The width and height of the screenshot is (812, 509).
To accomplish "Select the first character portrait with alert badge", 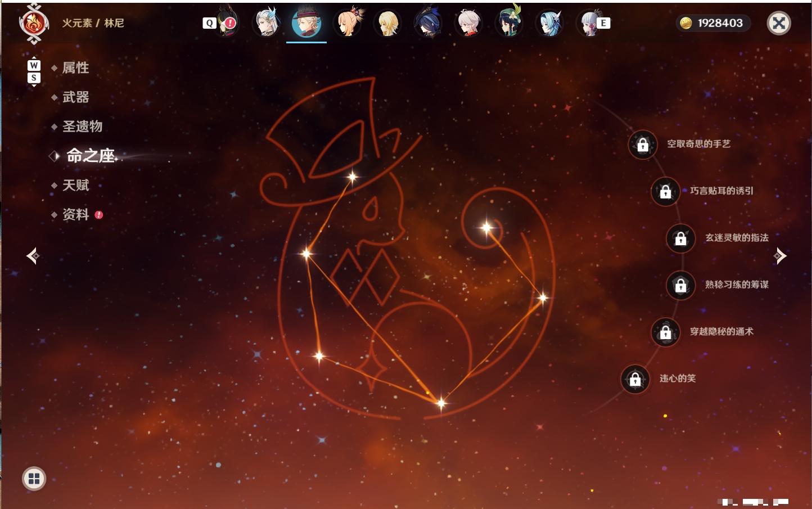I will click(225, 23).
